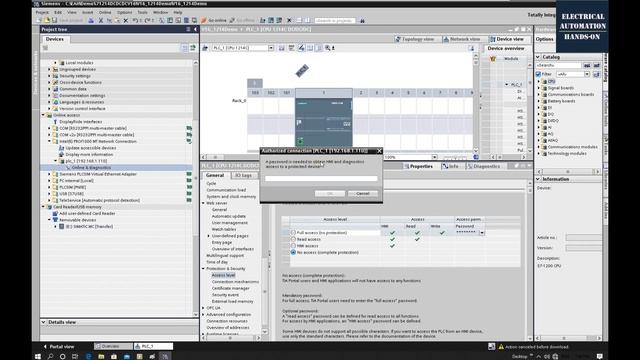Click the New project icon in the toolbar
640x360 pixels.
[x=40, y=20]
